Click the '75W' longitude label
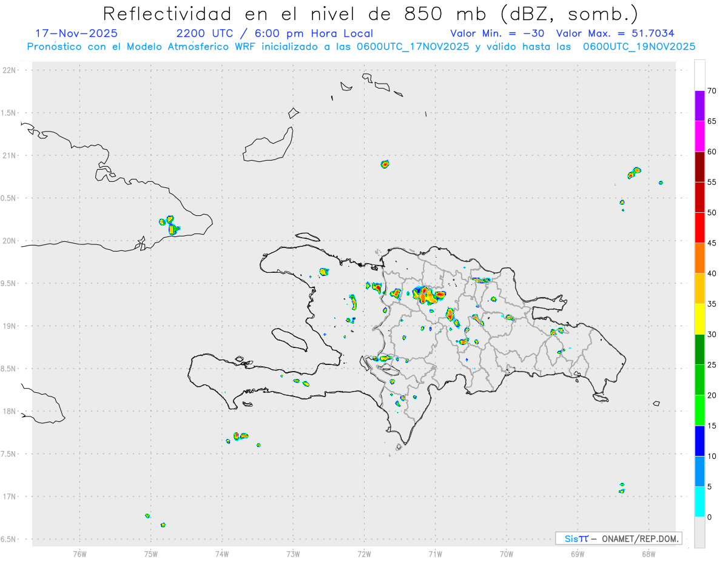This screenshot has width=728, height=562. tap(150, 554)
